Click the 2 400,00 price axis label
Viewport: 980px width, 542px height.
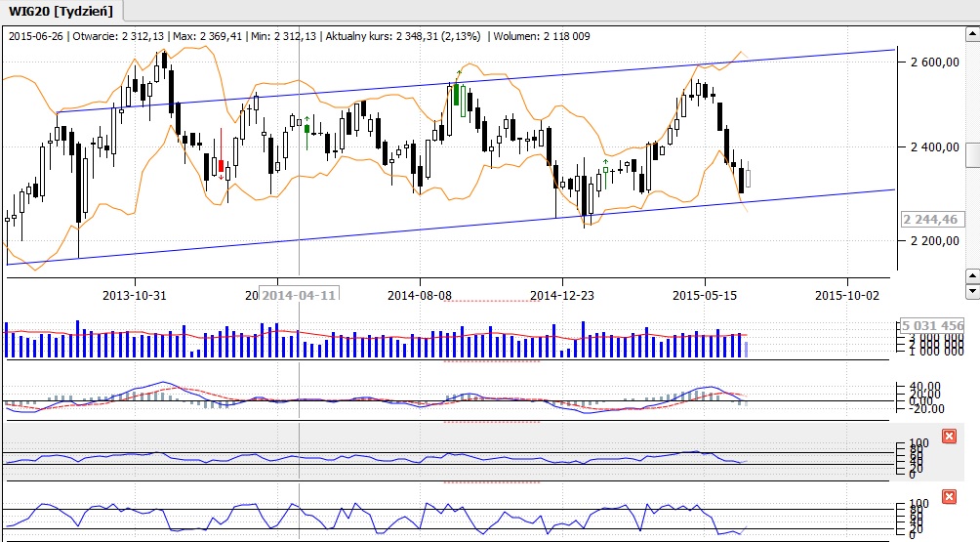[934, 146]
